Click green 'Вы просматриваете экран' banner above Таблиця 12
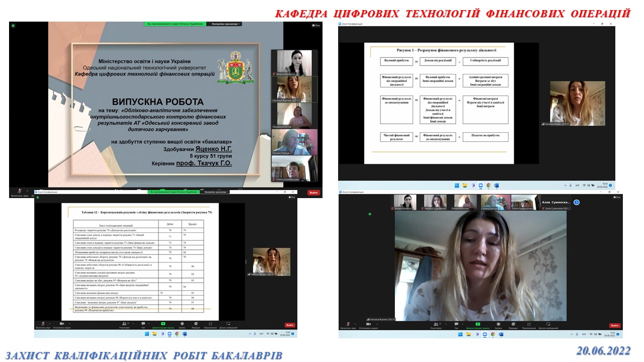The height and width of the screenshot is (362, 644). click(174, 192)
